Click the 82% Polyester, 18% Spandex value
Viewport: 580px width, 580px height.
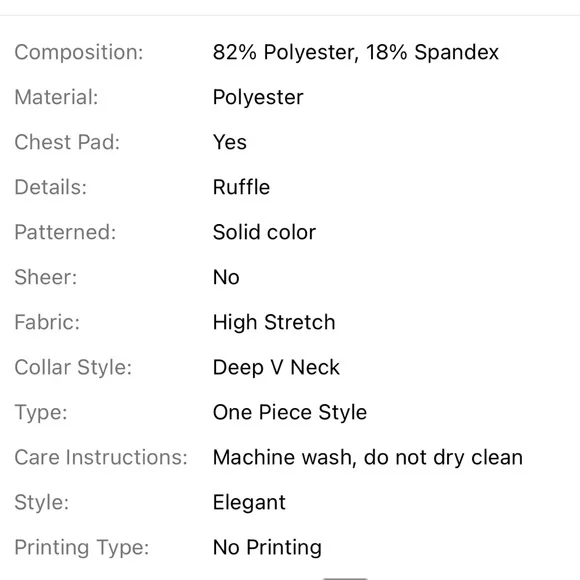[x=356, y=52]
